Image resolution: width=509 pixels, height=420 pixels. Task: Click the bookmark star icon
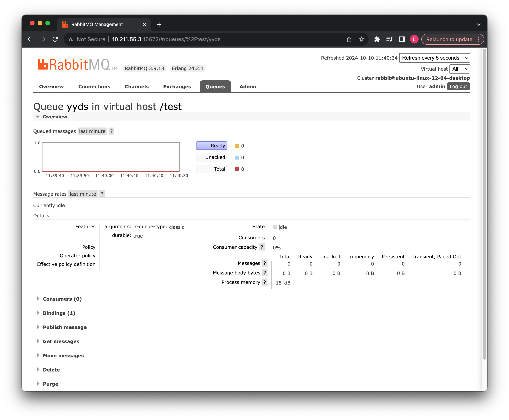362,39
